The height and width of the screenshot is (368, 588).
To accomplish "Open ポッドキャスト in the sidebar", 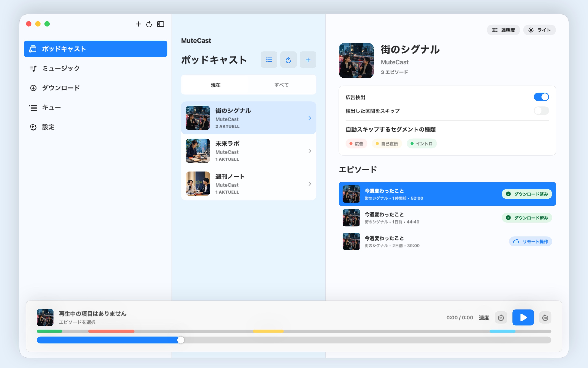I will [96, 49].
